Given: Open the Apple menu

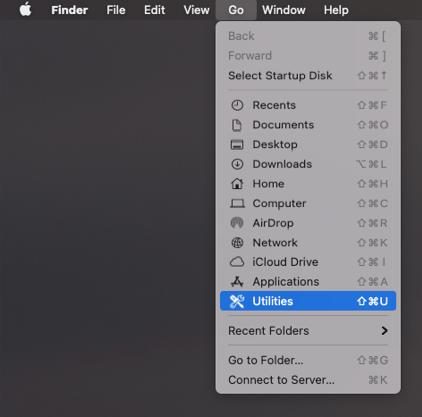Looking at the screenshot, I should [x=25, y=10].
